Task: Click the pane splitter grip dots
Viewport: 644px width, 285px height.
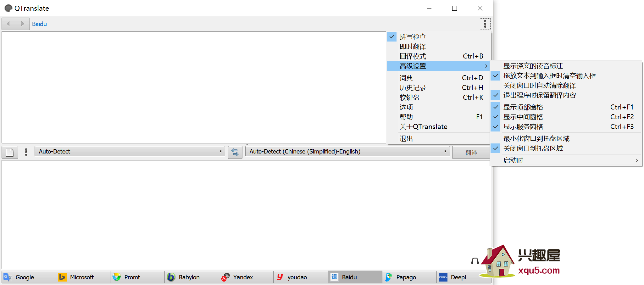Action: 246,144
